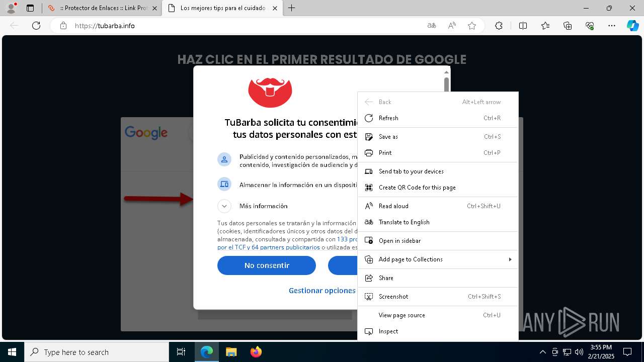Click the Google logo on background page
The height and width of the screenshot is (362, 644).
point(146,133)
